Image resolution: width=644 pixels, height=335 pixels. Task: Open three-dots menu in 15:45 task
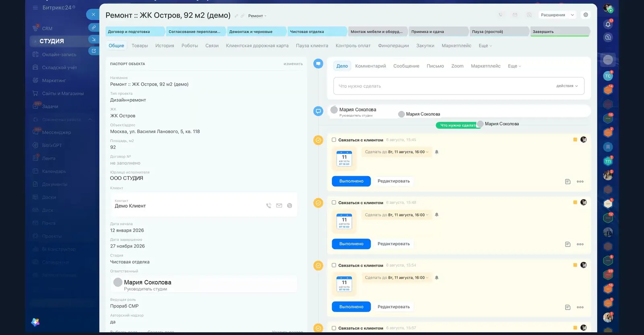(580, 181)
